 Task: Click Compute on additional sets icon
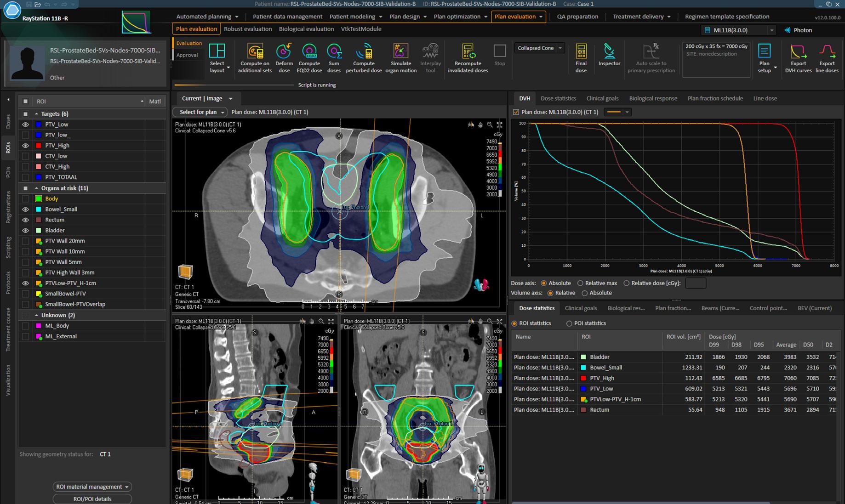255,58
